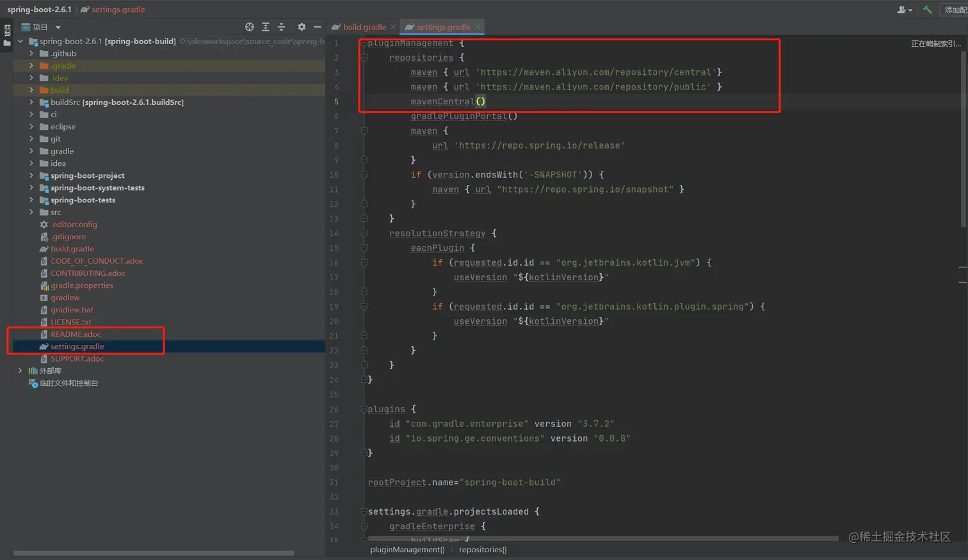Select scratches and consoles node 临时文件和控制台
Image resolution: width=968 pixels, height=560 pixels.
click(x=69, y=383)
